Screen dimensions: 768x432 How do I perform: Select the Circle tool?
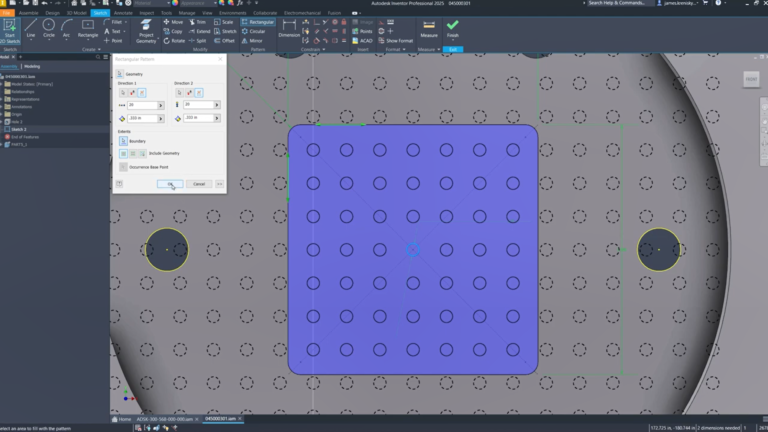pos(48,28)
